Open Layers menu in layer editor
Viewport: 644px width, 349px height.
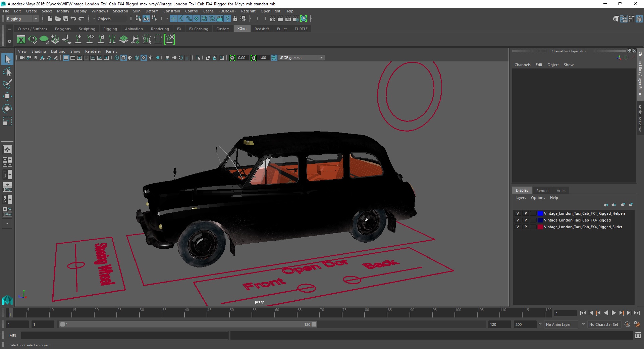(x=521, y=198)
